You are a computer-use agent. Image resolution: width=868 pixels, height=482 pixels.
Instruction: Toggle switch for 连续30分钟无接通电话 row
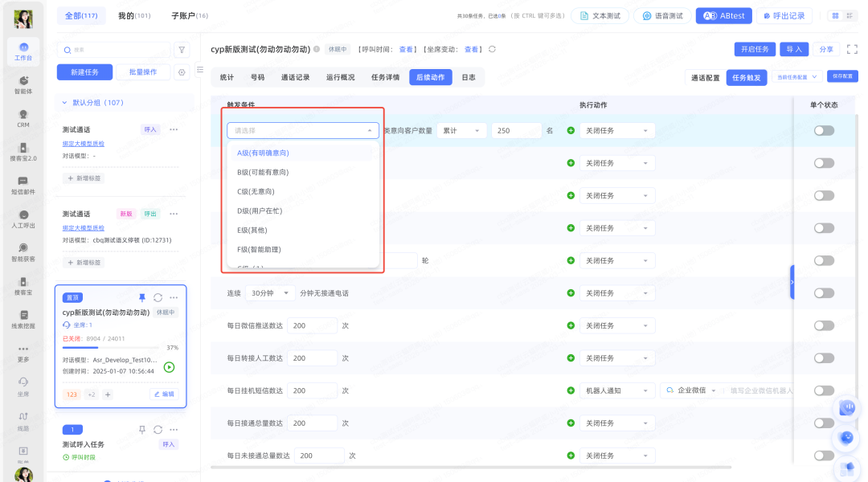pos(824,293)
